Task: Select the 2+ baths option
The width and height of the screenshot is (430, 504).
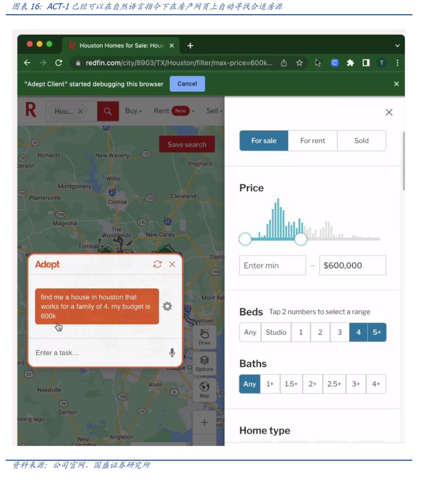Action: point(312,384)
